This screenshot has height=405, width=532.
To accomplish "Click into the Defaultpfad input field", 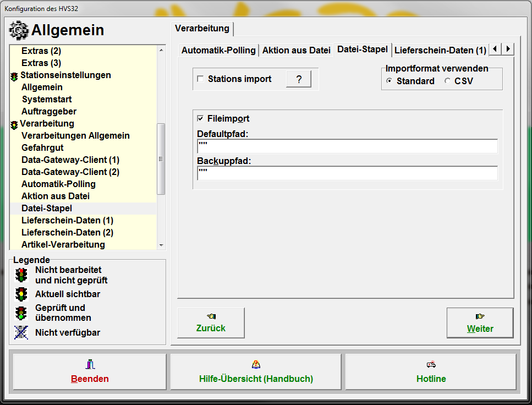I will tap(347, 146).
